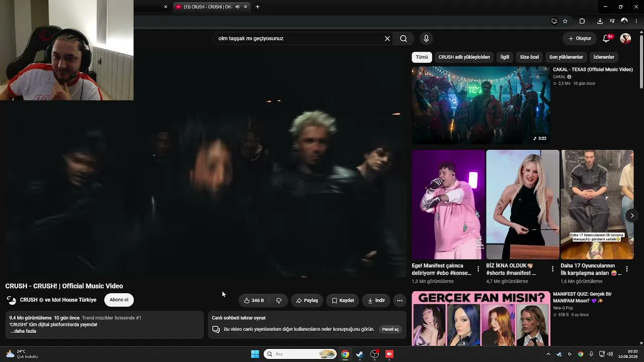Image resolution: width=644 pixels, height=362 pixels.
Task: Open the browser downloads icon
Action: pyautogui.click(x=600, y=21)
